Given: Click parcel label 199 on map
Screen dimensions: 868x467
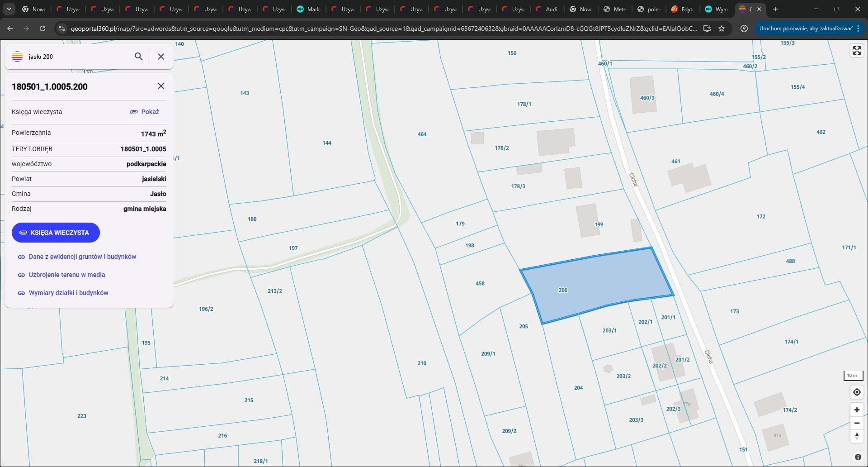Looking at the screenshot, I should [x=599, y=224].
